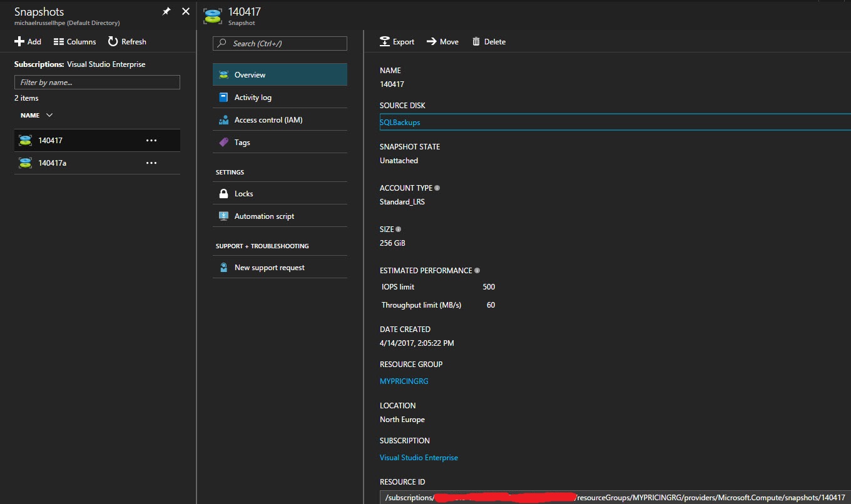Screen dimensions: 851x504
Task: Refresh the snapshots list
Action: pos(127,41)
